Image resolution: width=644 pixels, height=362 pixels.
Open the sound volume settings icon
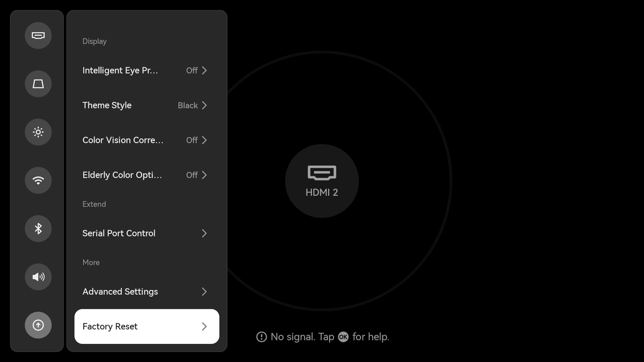pyautogui.click(x=38, y=277)
